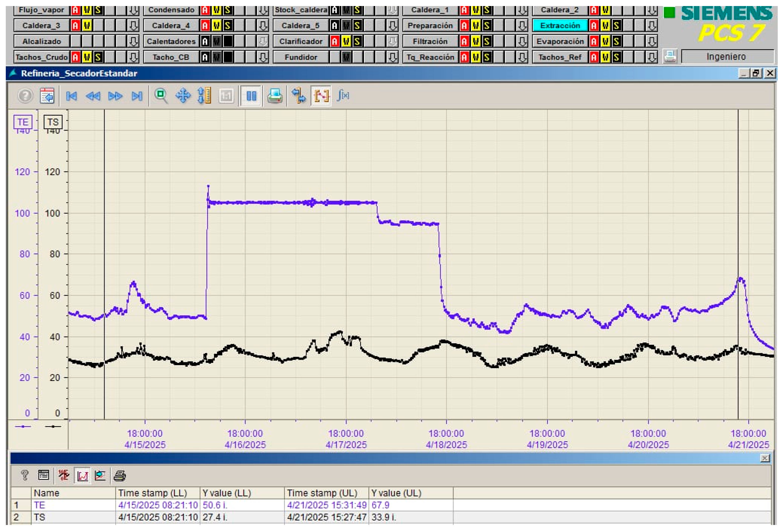This screenshot has width=782, height=532.
Task: Print the trend using the toolbar printer icon
Action: tap(275, 96)
